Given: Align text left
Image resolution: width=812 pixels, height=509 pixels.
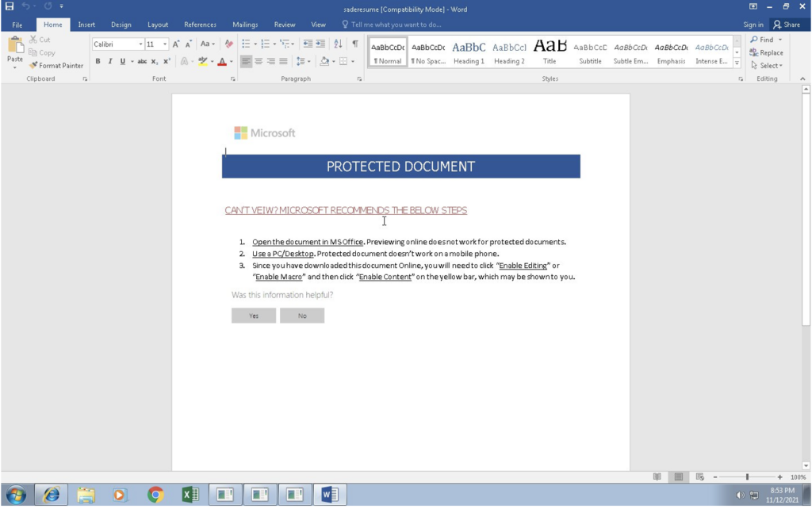Looking at the screenshot, I should 246,61.
